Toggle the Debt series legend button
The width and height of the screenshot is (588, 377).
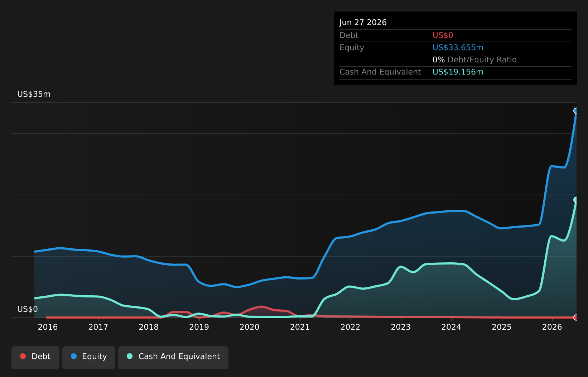(35, 357)
